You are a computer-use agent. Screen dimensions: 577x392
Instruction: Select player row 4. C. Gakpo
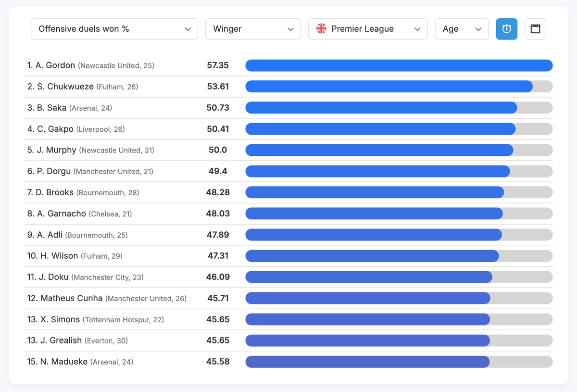click(x=289, y=129)
